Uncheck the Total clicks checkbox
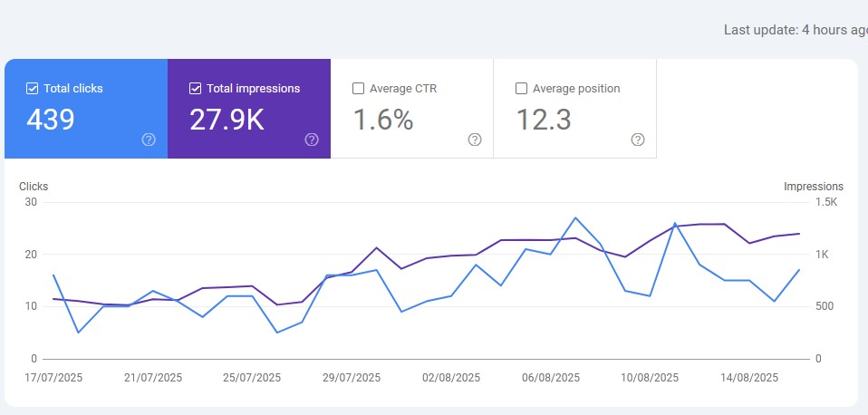Screen dimensions: 868x415 pyautogui.click(x=32, y=89)
